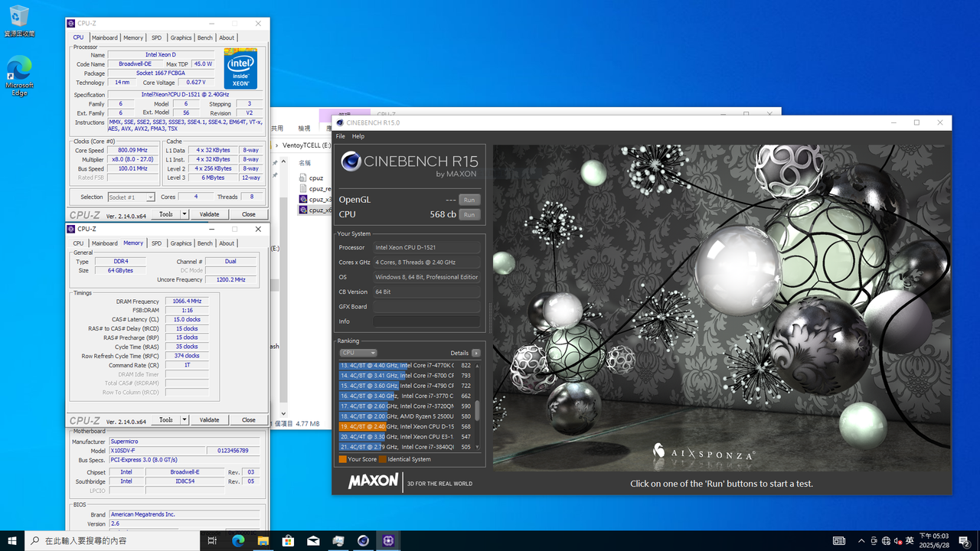Image resolution: width=980 pixels, height=551 pixels.
Task: Open the taskbar clock showing 05:03
Action: click(933, 540)
